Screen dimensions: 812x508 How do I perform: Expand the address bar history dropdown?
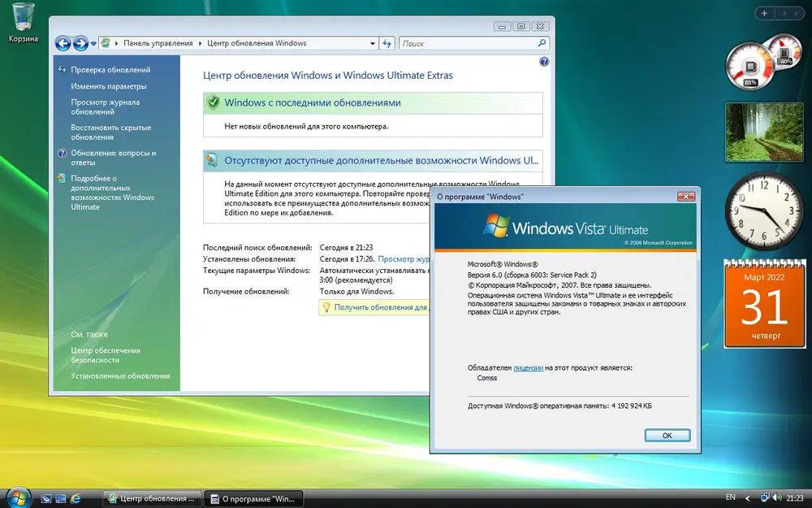tap(373, 44)
